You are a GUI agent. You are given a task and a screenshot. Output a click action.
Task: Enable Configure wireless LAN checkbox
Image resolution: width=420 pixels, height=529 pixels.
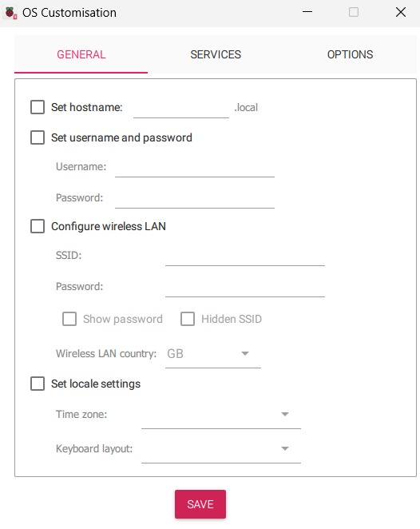pos(38,226)
